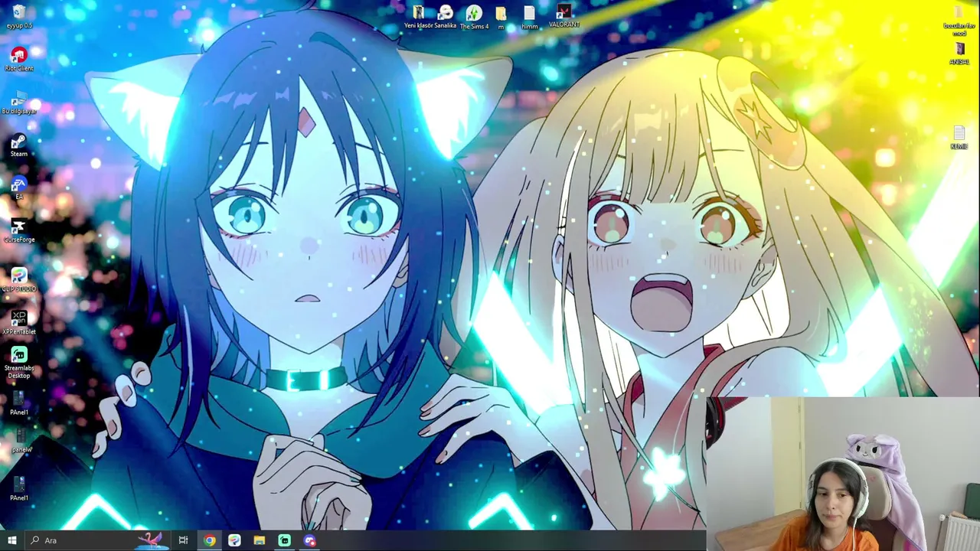Open Discord from the taskbar
Screen dimensions: 980x551
tap(309, 540)
